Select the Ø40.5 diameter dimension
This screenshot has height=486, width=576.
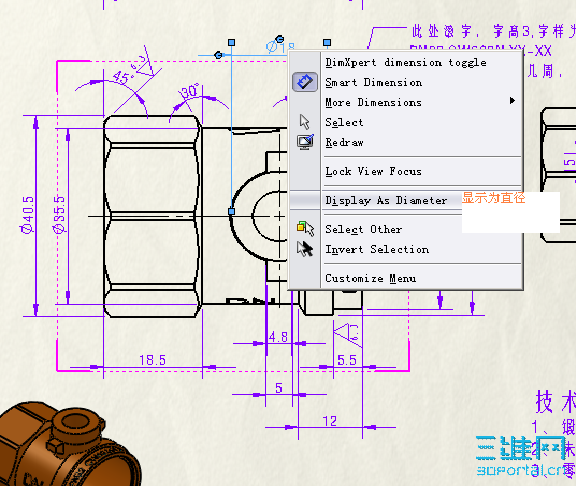tap(28, 215)
